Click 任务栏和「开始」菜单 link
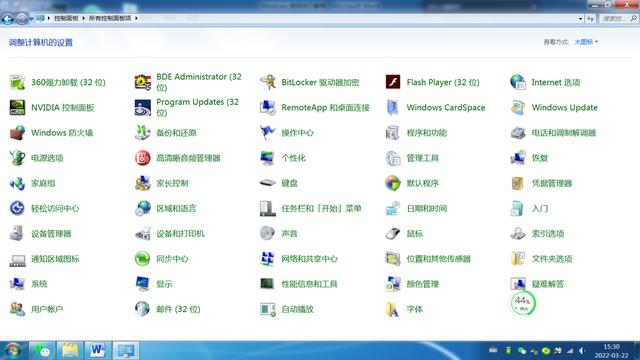 (322, 209)
